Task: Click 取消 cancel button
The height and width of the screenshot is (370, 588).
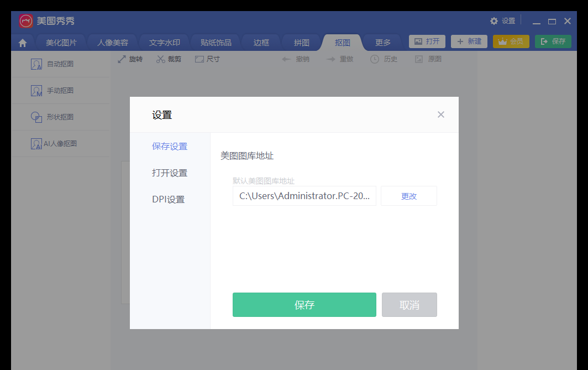Action: tap(409, 305)
